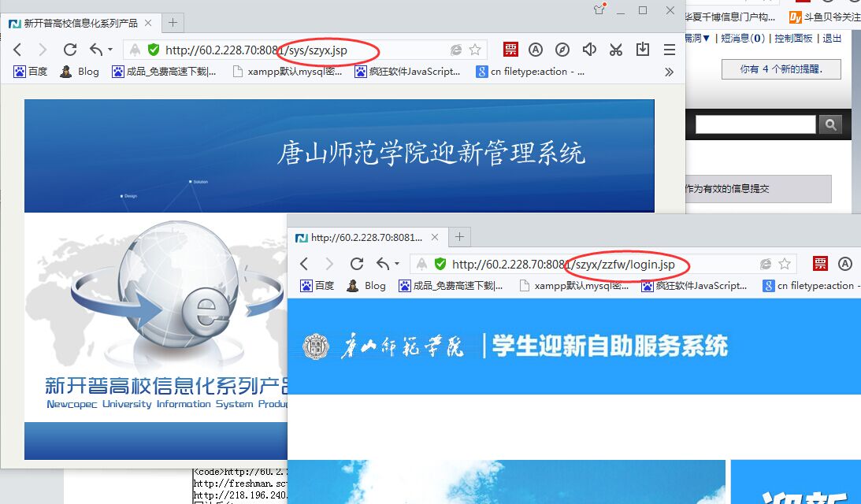This screenshot has width=861, height=504.
Task: Open 疯狂软件JavaScript bookmark in the login.jsp window
Action: tap(694, 286)
